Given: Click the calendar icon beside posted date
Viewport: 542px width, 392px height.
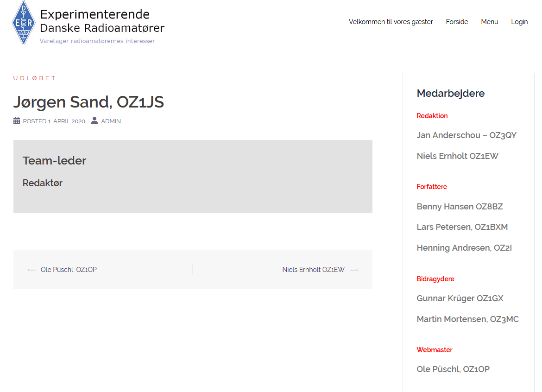Looking at the screenshot, I should pos(17,121).
